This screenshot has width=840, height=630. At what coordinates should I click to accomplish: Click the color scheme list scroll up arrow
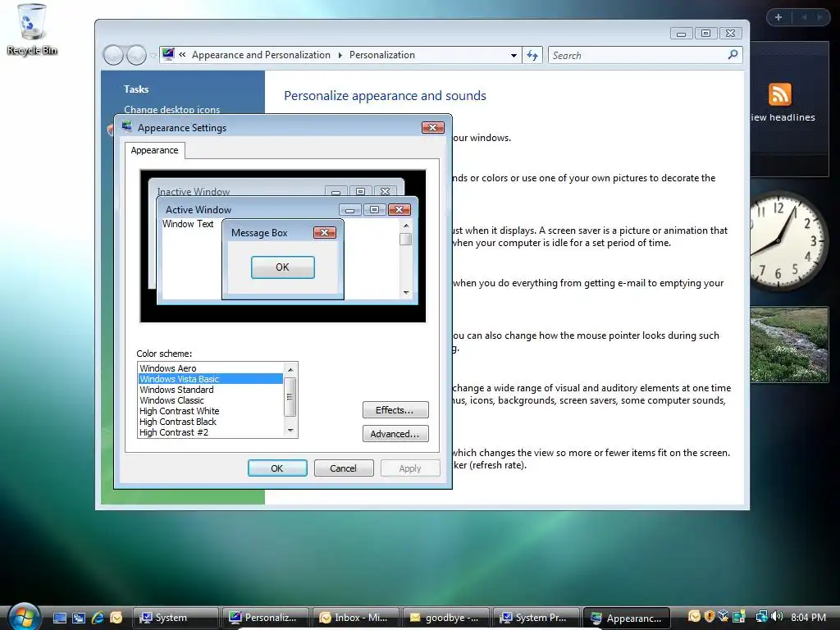[290, 369]
